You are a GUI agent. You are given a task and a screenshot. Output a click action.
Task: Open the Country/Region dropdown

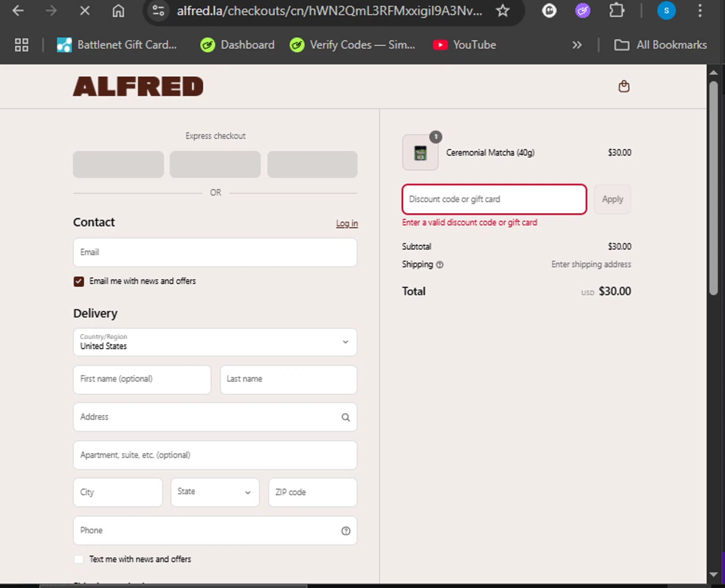pyautogui.click(x=215, y=342)
